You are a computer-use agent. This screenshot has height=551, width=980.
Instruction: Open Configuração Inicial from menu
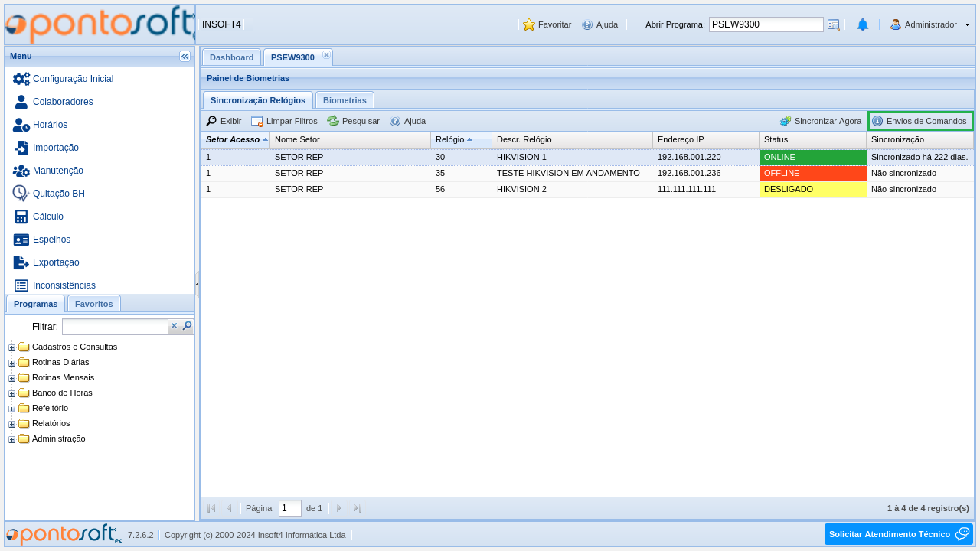coord(73,79)
